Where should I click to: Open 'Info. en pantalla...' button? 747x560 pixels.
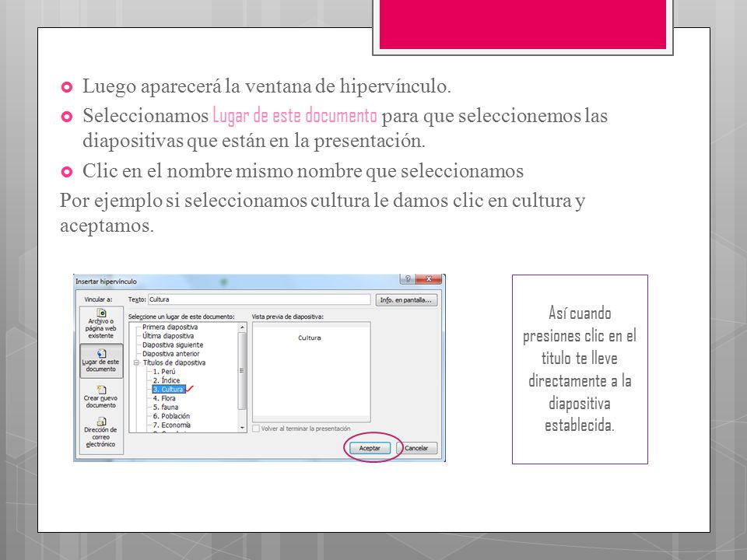[406, 300]
